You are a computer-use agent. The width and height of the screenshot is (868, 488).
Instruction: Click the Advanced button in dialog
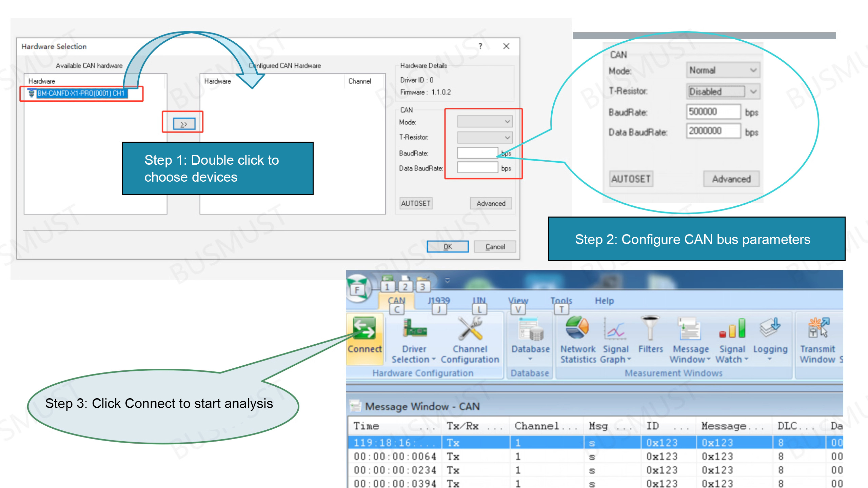click(x=491, y=203)
